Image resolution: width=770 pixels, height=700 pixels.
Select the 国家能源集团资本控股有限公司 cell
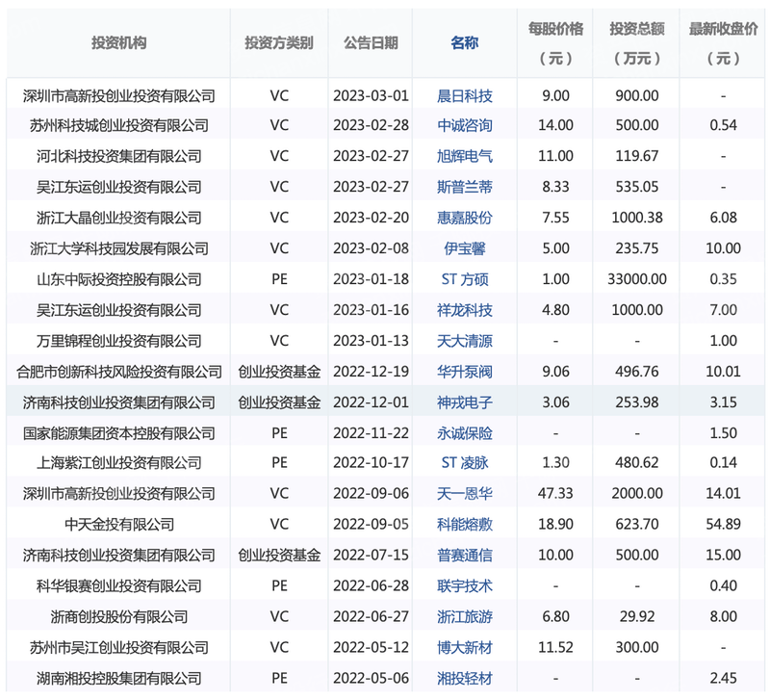(118, 433)
